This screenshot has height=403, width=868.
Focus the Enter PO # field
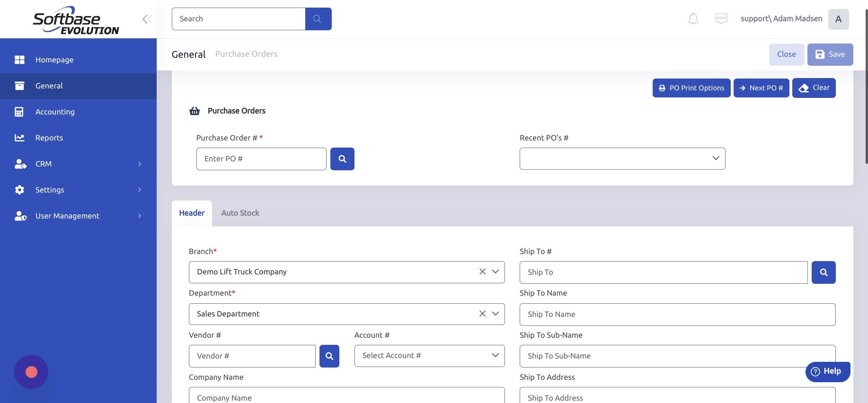[x=261, y=159]
